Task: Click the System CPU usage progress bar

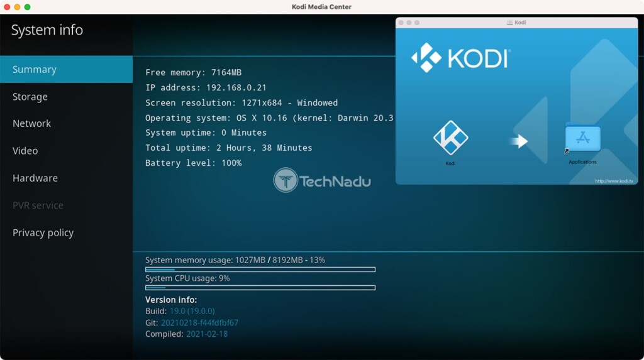Action: 260,288
